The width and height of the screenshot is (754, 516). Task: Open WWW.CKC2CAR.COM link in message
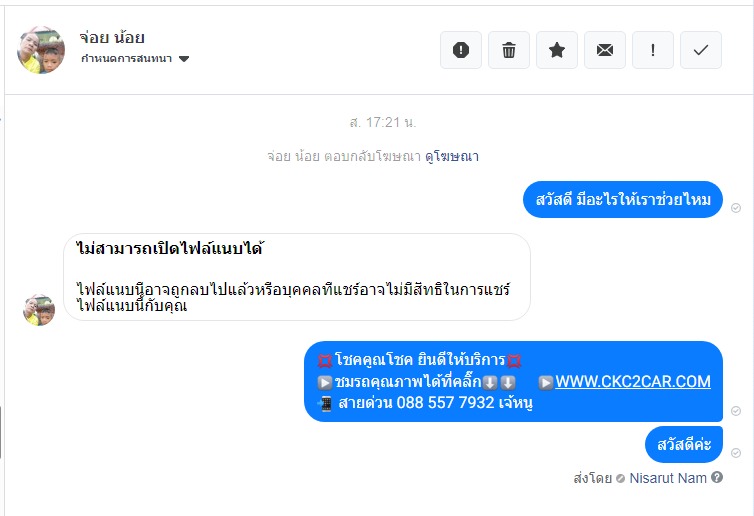tap(633, 381)
